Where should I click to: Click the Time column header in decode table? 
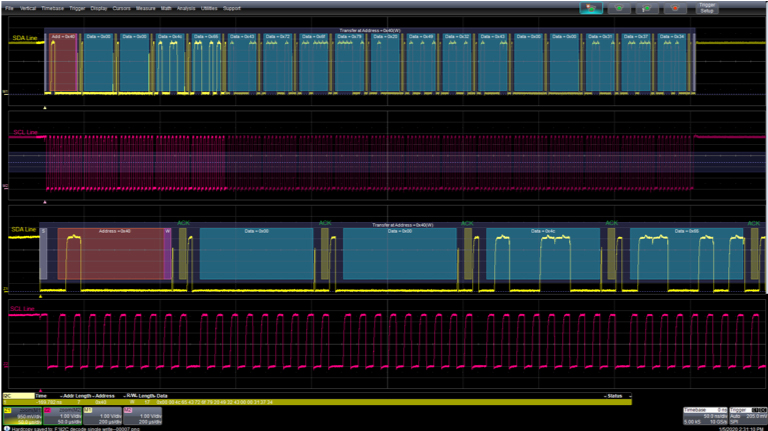click(x=41, y=396)
